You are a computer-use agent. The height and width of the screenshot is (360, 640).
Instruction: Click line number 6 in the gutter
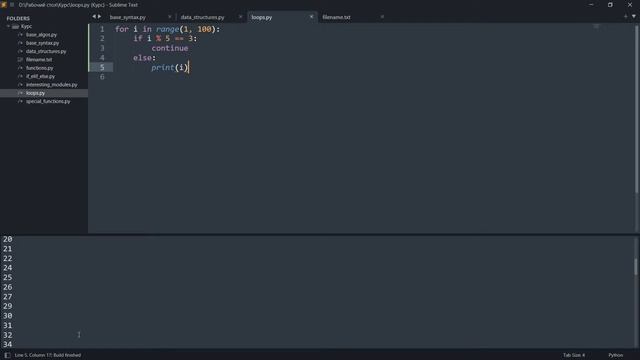tap(102, 77)
